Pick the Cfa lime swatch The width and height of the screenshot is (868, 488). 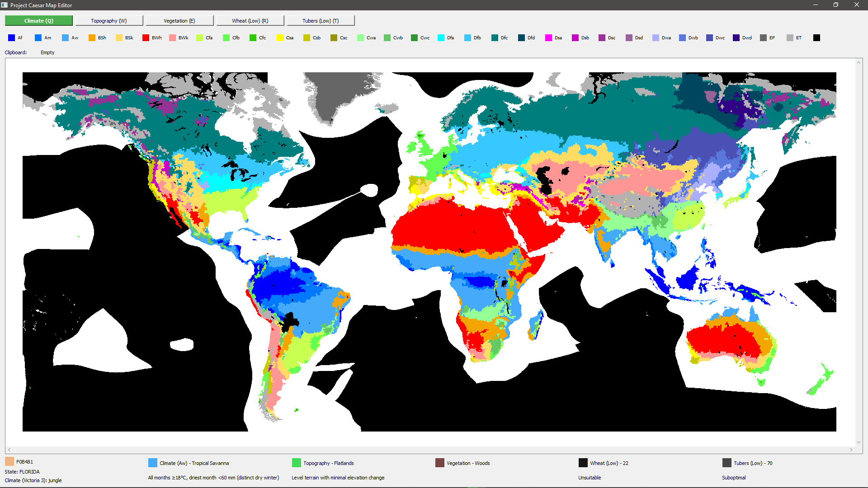click(x=200, y=38)
